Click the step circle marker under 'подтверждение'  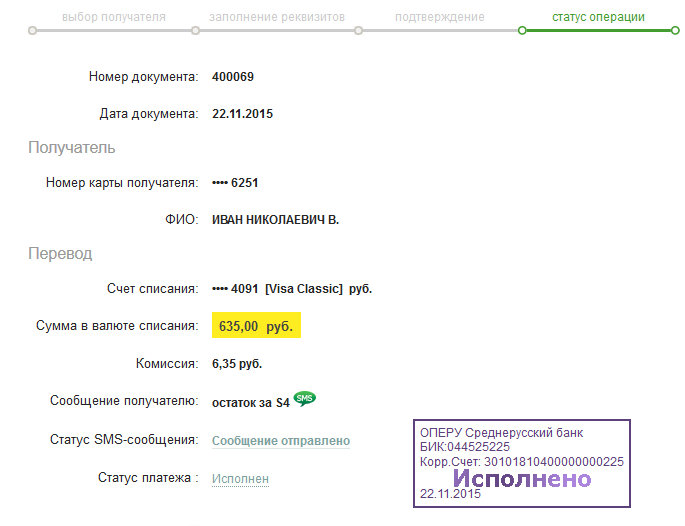click(x=358, y=31)
